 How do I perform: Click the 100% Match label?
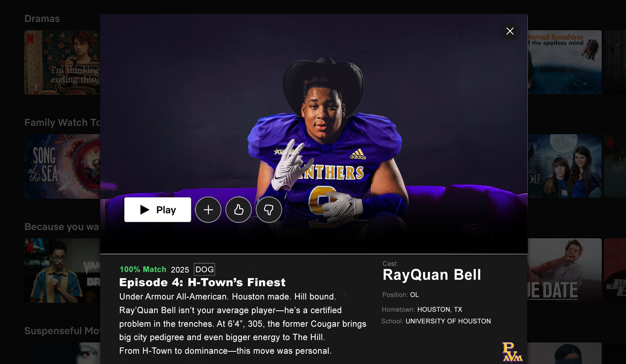coord(143,269)
